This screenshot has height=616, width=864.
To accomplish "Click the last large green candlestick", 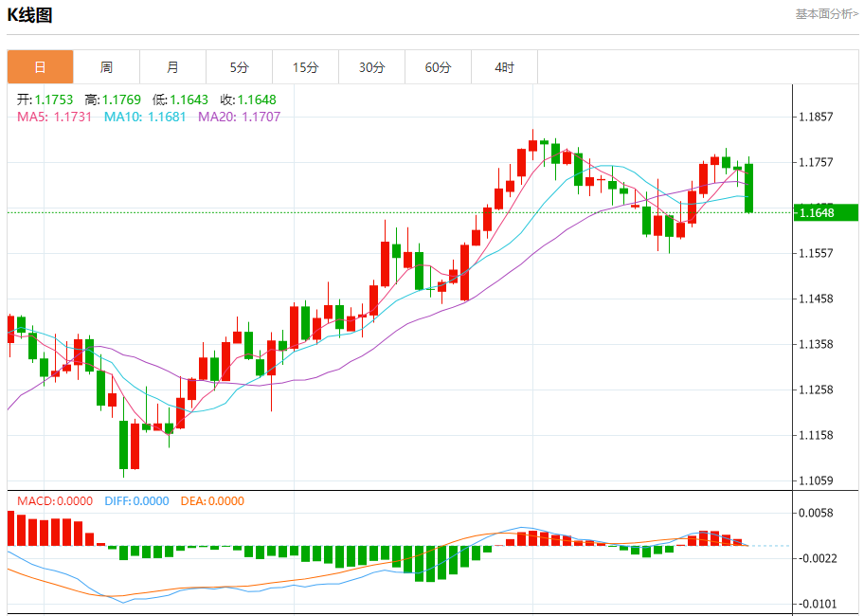I will [x=748, y=188].
